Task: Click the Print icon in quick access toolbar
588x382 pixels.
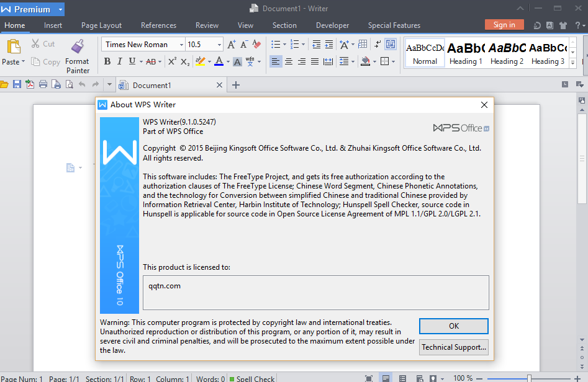Action: click(43, 85)
